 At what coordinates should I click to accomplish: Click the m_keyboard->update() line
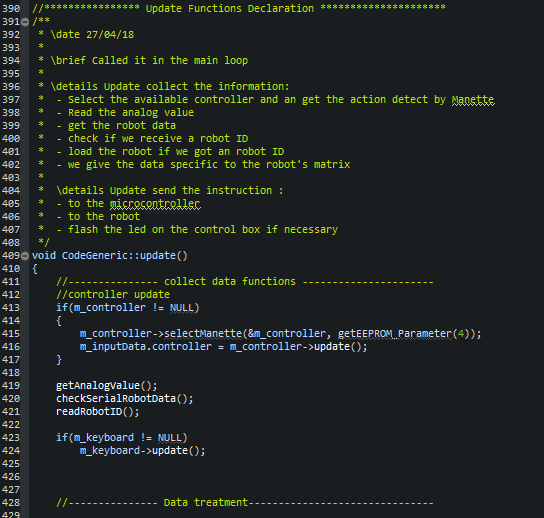pyautogui.click(x=143, y=451)
